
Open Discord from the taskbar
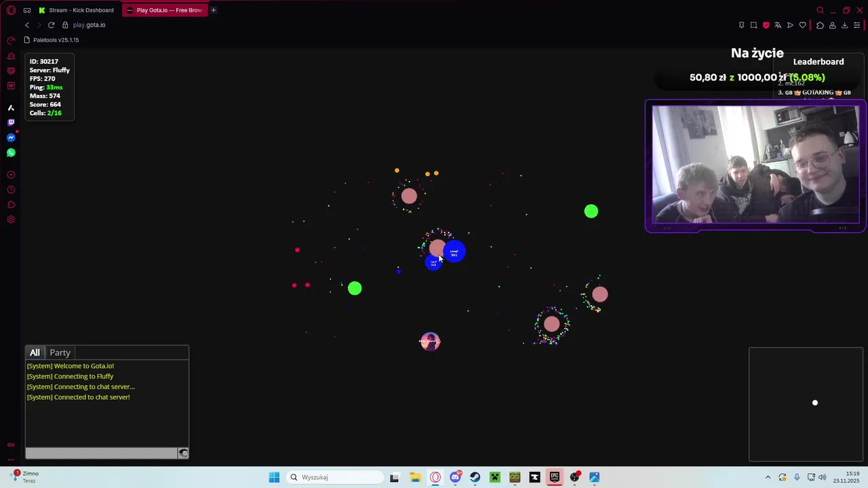pos(455,477)
